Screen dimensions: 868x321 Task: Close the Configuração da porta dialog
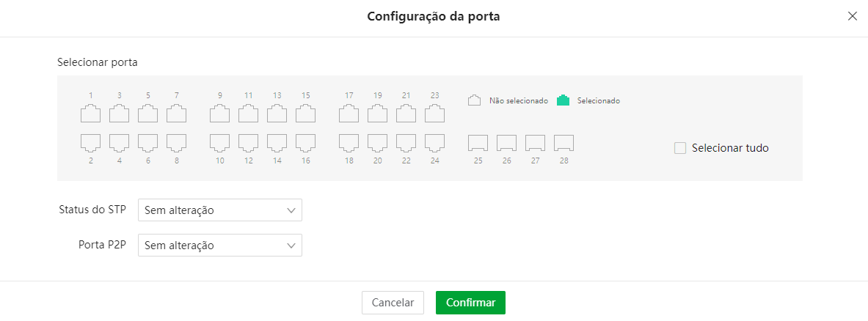852,16
